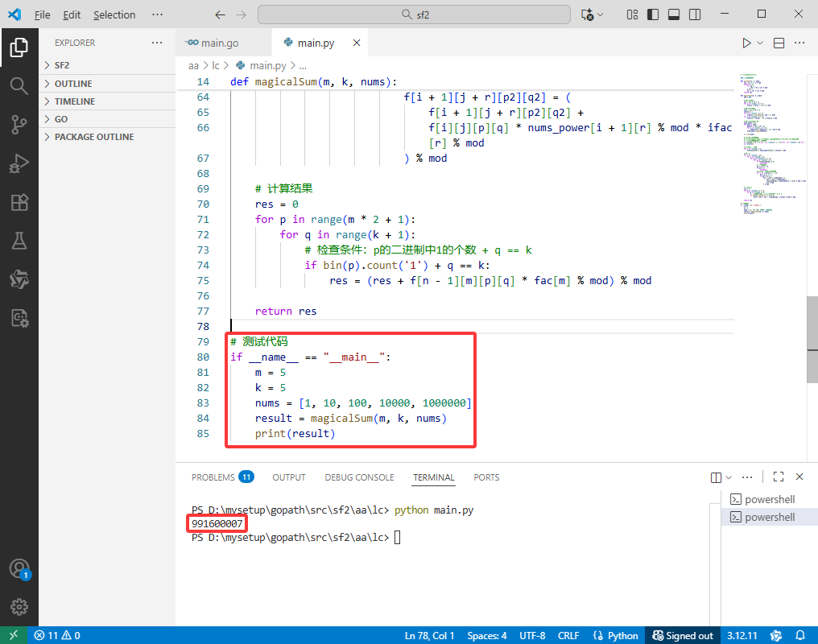Customize layout icon in title bar
Screen dimensions: 818x644
pos(632,14)
